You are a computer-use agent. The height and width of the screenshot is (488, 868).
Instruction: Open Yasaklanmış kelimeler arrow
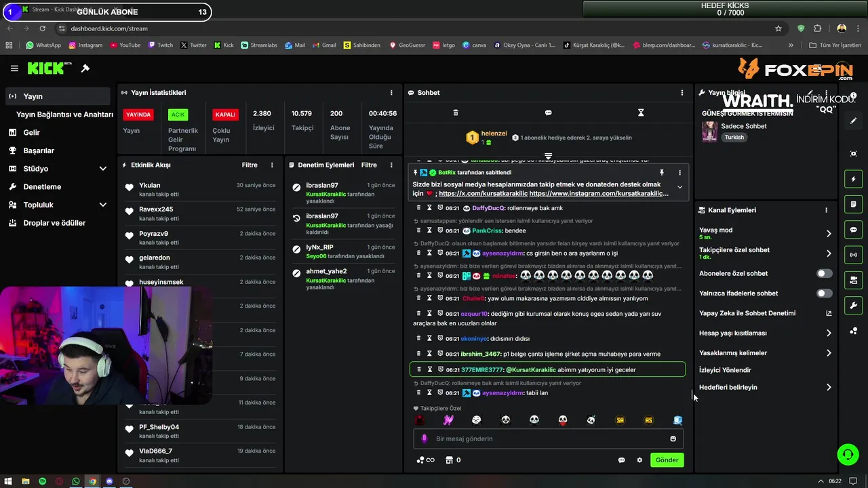click(x=829, y=353)
